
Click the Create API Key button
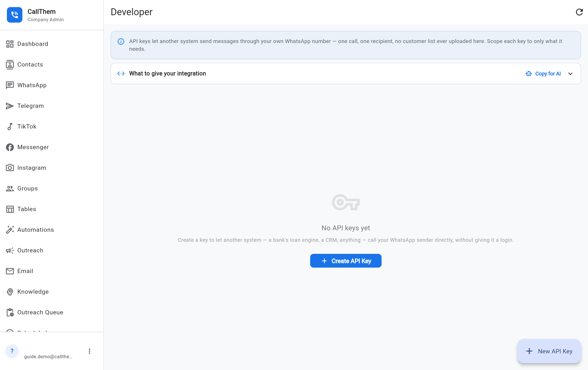[x=346, y=261]
